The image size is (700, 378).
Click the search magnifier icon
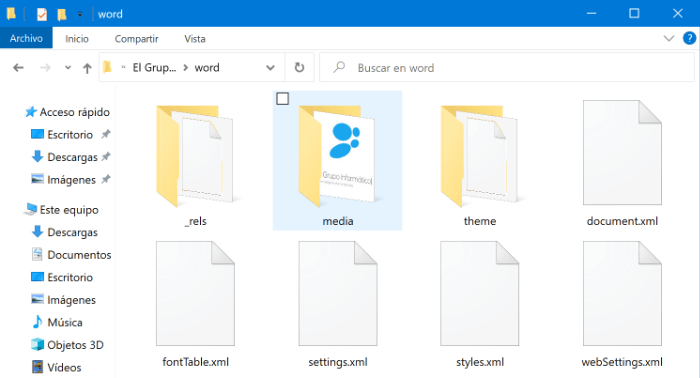pyautogui.click(x=339, y=67)
